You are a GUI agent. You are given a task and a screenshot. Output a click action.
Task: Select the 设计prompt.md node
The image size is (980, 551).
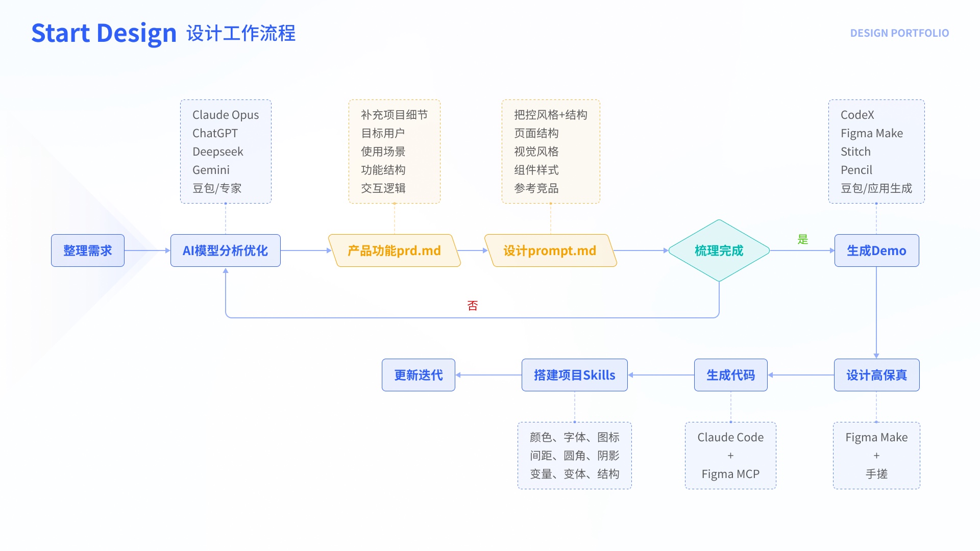[x=550, y=251]
